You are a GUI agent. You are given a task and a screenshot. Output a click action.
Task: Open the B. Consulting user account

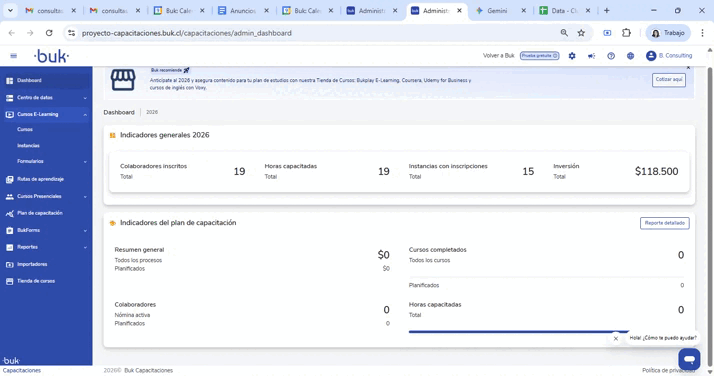[669, 56]
